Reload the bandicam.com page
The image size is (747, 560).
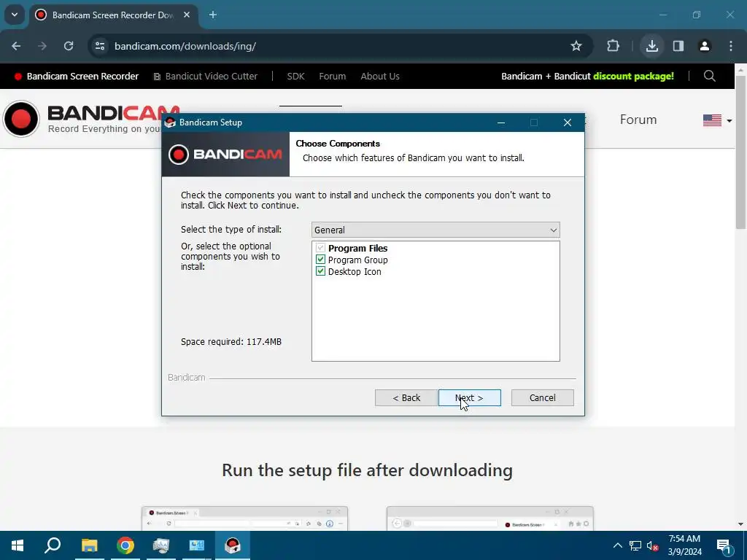click(x=69, y=46)
